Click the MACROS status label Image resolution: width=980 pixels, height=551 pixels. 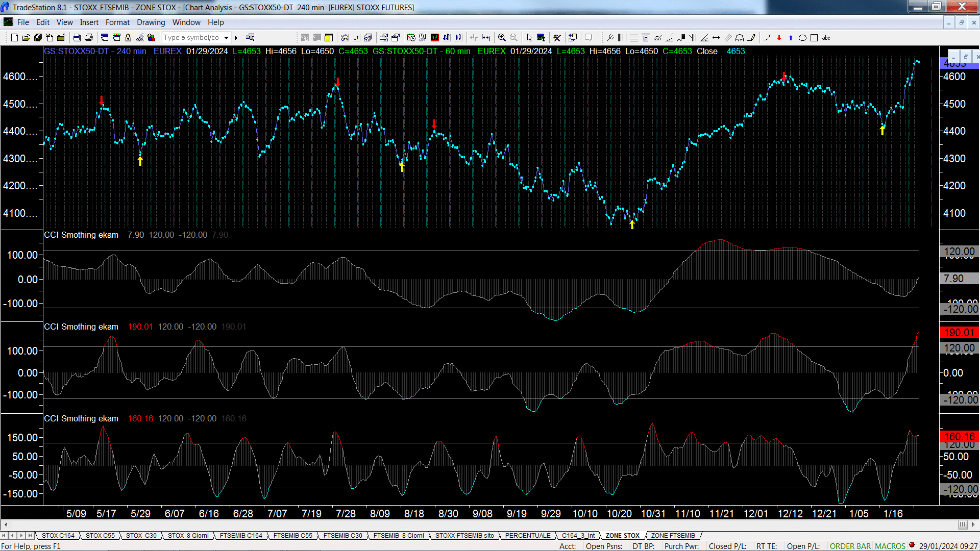coord(890,546)
